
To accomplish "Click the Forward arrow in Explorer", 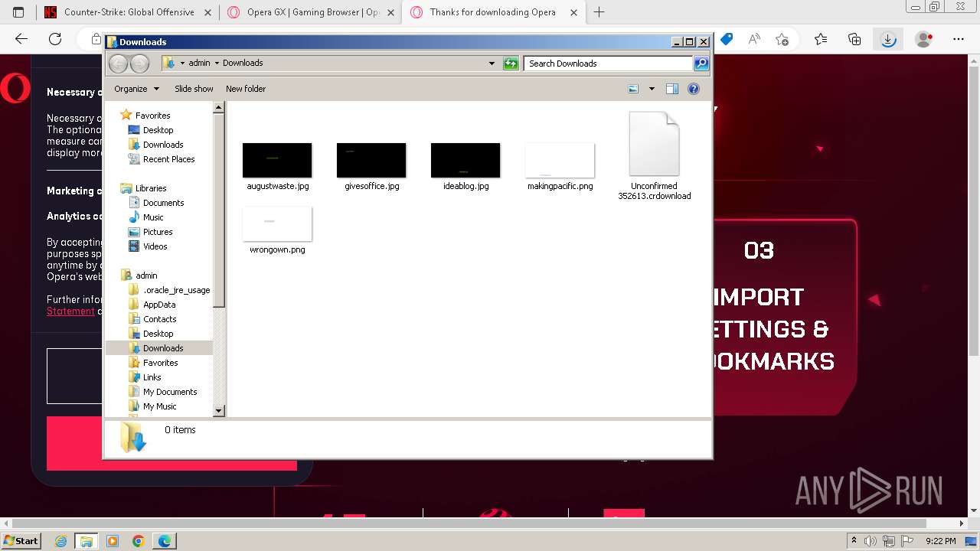I will [x=140, y=64].
